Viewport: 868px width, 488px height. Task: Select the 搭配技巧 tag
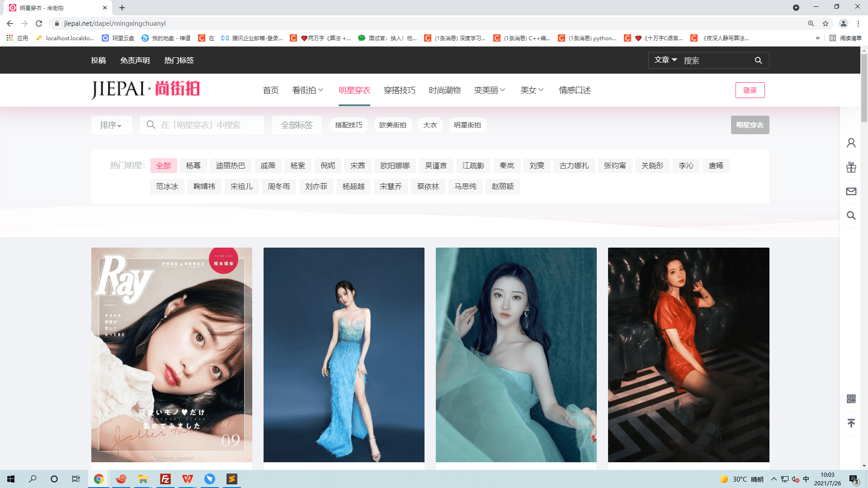point(349,125)
